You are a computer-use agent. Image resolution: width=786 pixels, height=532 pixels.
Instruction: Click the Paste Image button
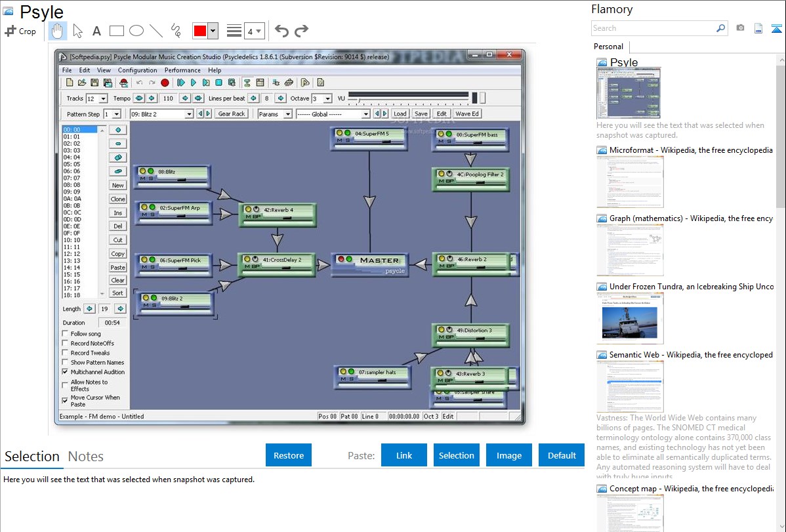click(508, 455)
